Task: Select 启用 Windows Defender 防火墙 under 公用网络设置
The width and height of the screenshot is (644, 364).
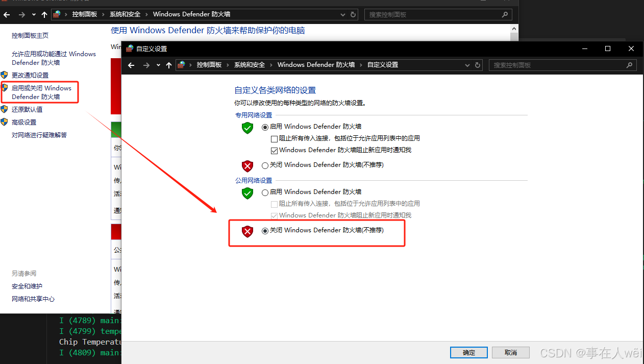Action: (265, 192)
